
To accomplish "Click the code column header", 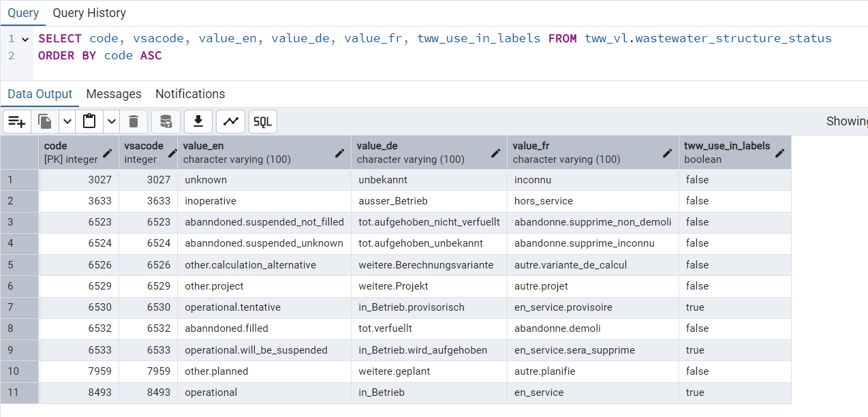I will [x=78, y=153].
